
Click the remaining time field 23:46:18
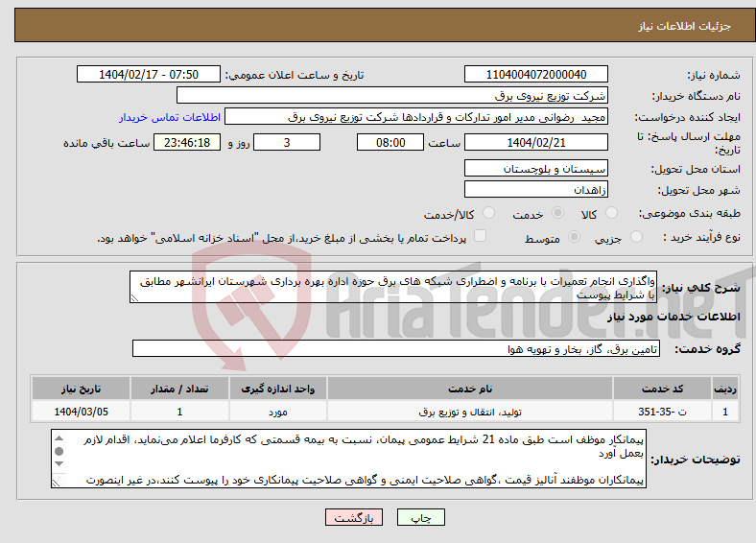point(187,142)
